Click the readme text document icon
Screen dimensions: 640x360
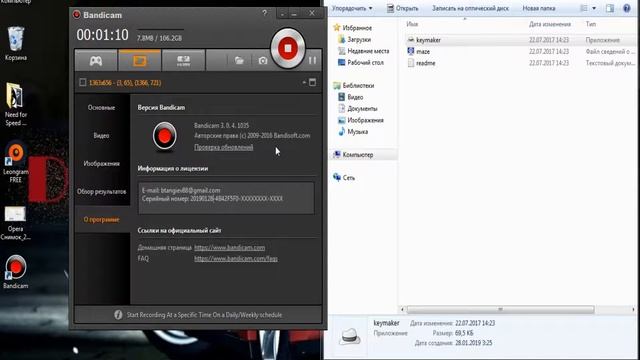click(411, 63)
